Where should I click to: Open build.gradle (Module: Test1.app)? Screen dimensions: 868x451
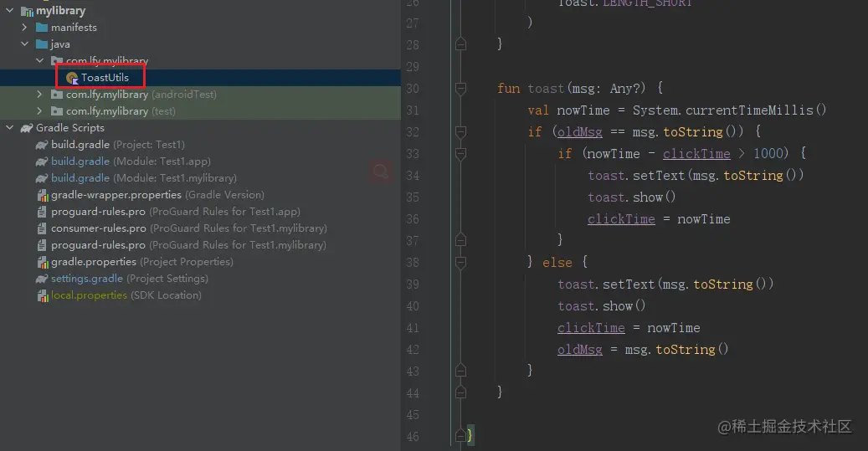(x=131, y=161)
